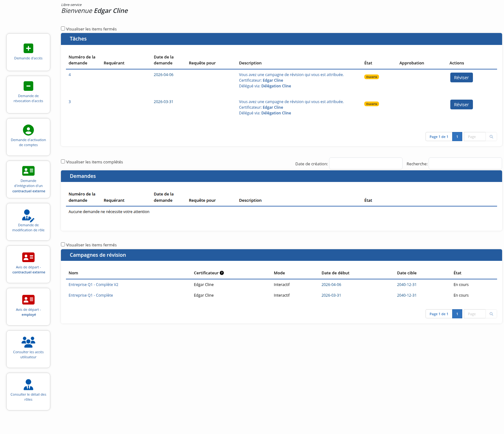Click start date 2026-03-31 in Campagnes table
Screen dimensions: 504x434
(331, 295)
